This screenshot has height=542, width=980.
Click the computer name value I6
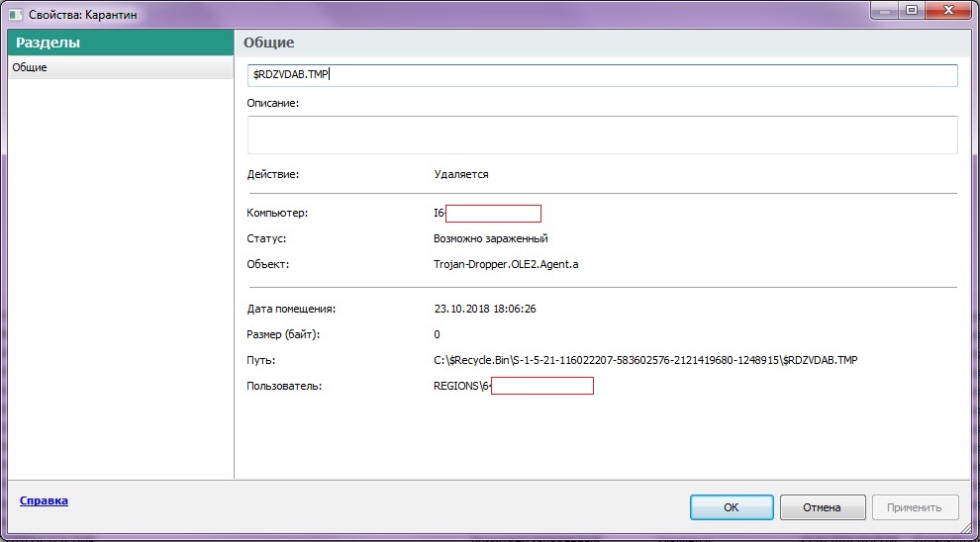tap(439, 214)
